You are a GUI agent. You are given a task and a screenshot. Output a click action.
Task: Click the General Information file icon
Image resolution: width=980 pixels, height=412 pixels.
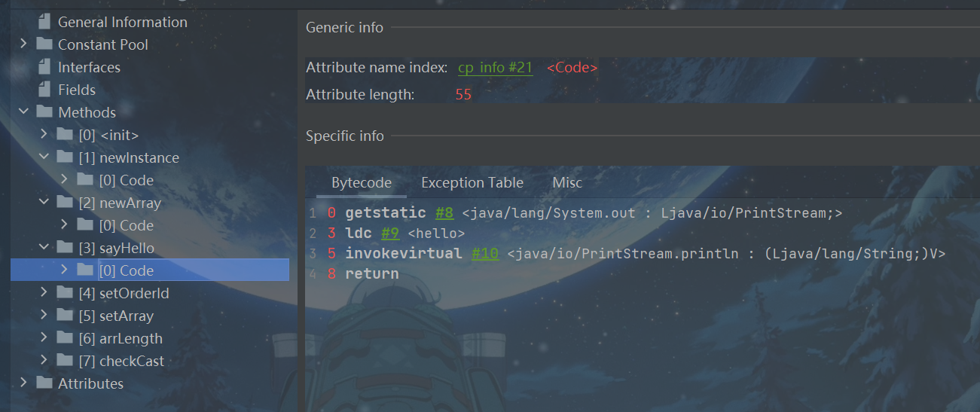(x=44, y=23)
